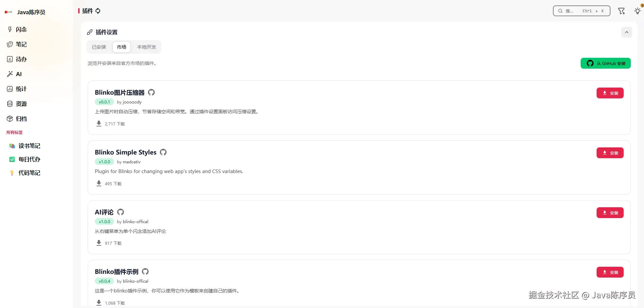Screen dimensions: 644x308
Task: Click the 所有标签 heading in the sidebar
Action: click(x=15, y=133)
